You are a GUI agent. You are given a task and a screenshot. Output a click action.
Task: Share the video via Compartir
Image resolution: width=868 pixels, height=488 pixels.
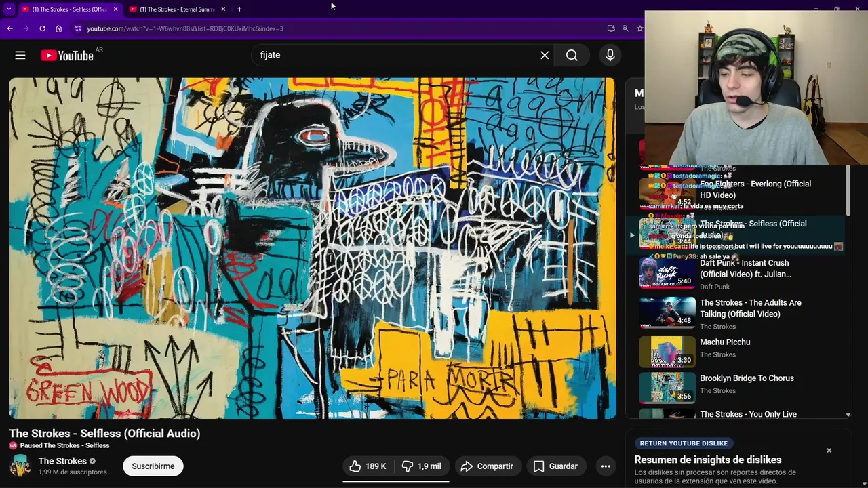point(487,466)
